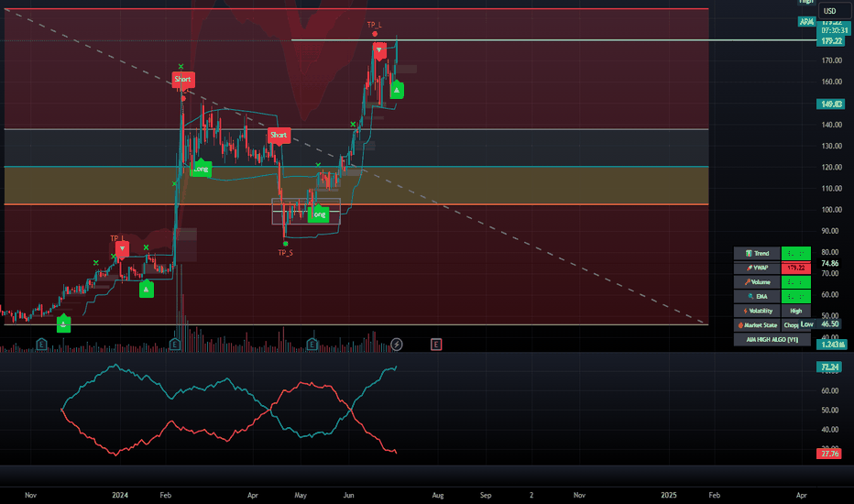The image size is (854, 504).
Task: Click the EMA row magnifier icon
Action: tap(750, 296)
